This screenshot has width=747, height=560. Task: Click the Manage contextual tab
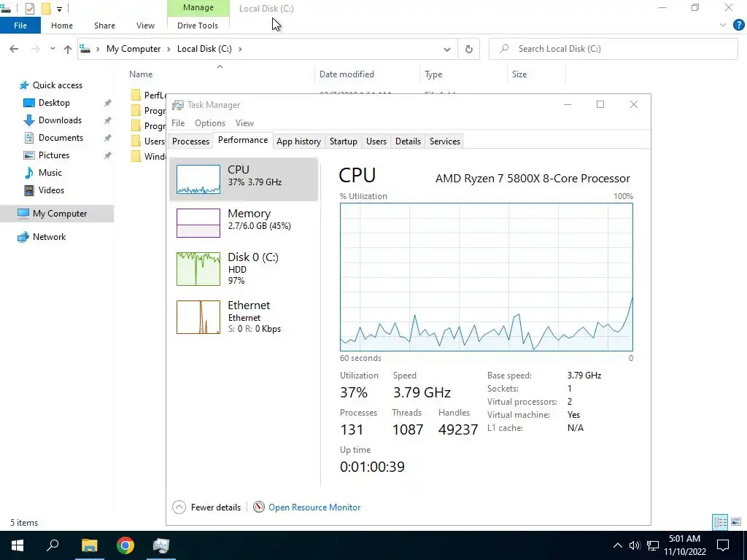[198, 7]
